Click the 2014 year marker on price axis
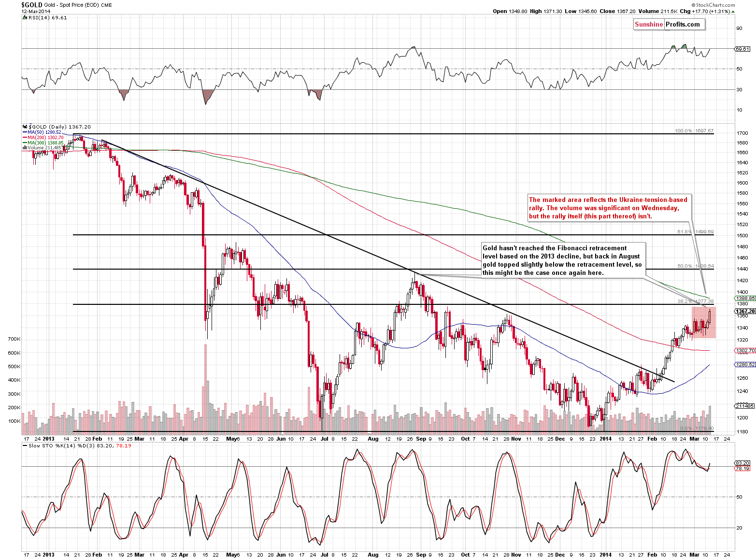Viewport: 756px width, 559px height. [x=605, y=439]
